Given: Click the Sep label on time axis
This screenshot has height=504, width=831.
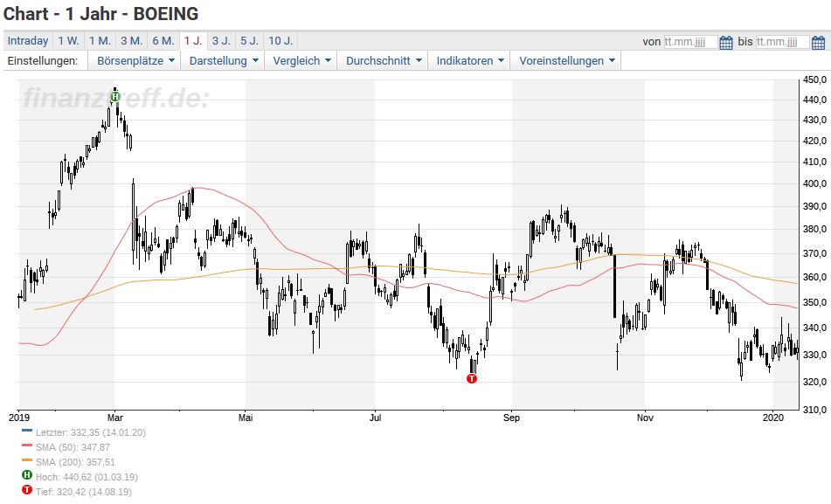Looking at the screenshot, I should 511,418.
